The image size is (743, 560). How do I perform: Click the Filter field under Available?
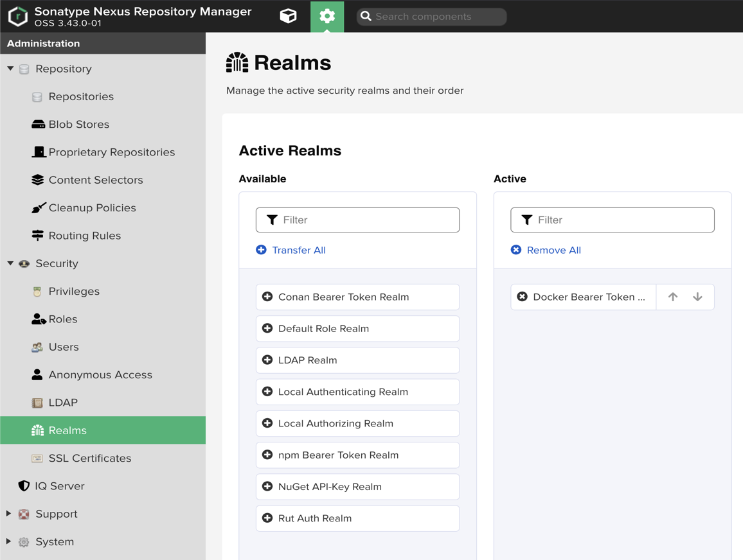(x=357, y=220)
